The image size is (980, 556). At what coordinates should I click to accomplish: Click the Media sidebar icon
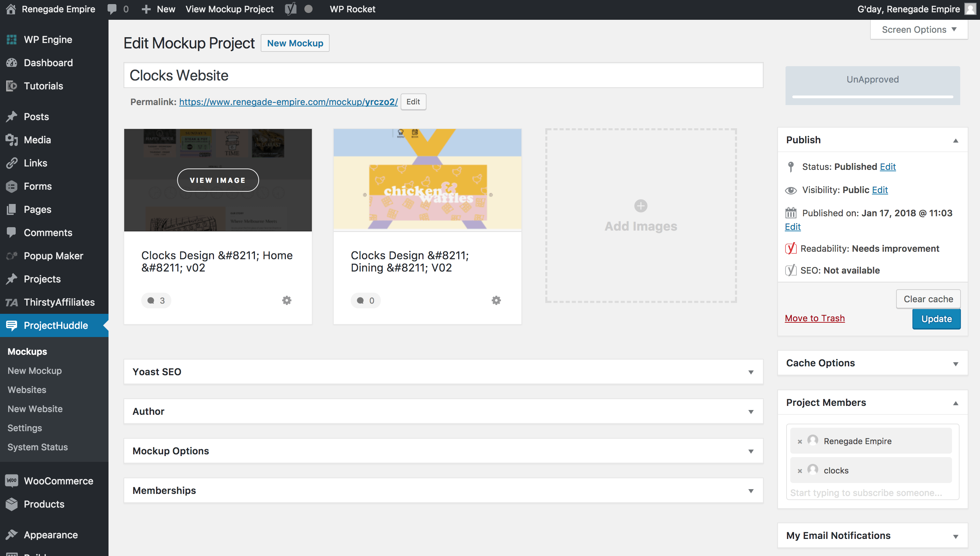click(12, 140)
